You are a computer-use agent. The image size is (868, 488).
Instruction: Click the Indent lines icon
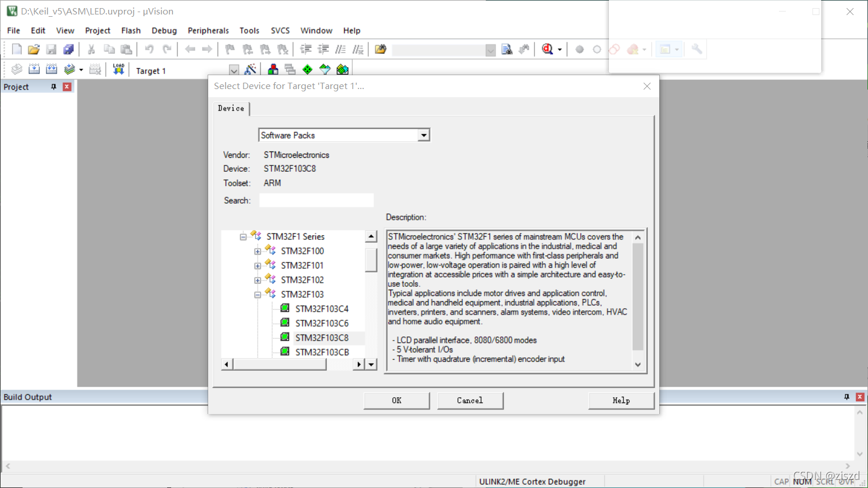(x=306, y=50)
